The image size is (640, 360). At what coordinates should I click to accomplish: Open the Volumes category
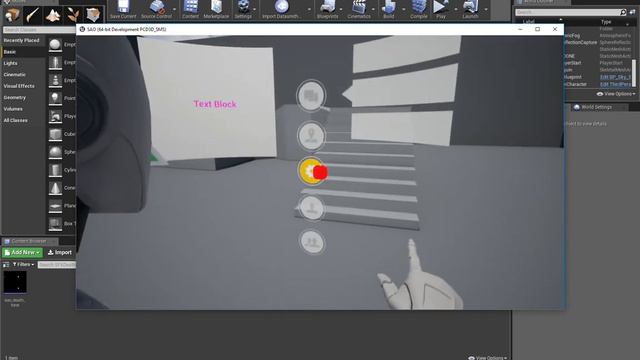tap(13, 109)
